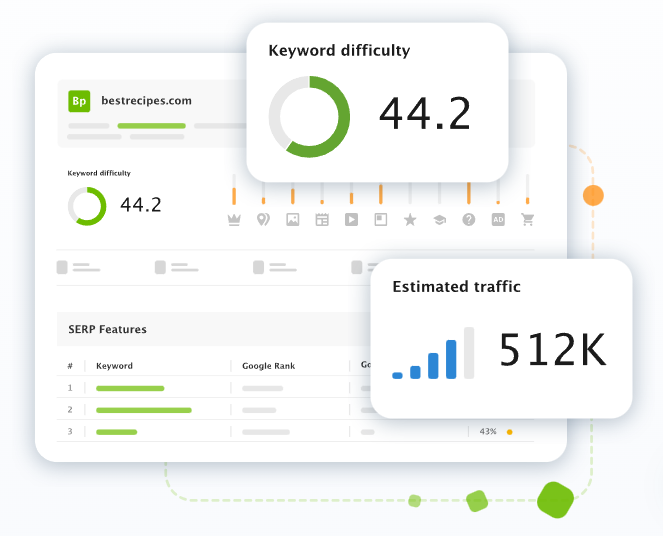
Task: Click the shopping cart icon
Action: [527, 220]
